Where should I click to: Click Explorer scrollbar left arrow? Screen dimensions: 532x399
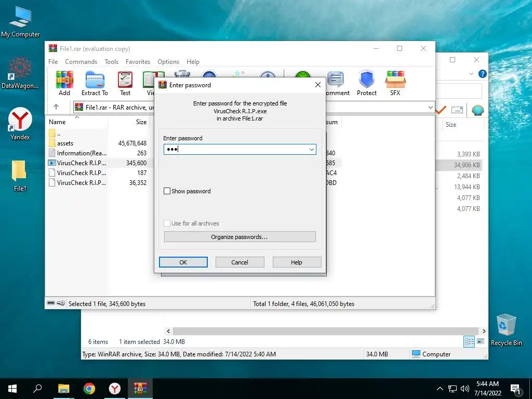tap(168, 331)
